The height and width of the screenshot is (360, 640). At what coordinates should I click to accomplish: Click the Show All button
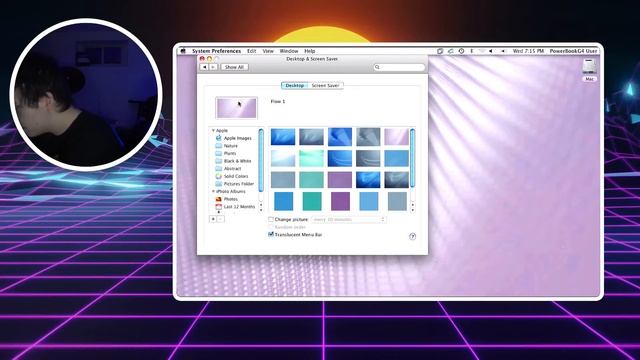point(234,67)
